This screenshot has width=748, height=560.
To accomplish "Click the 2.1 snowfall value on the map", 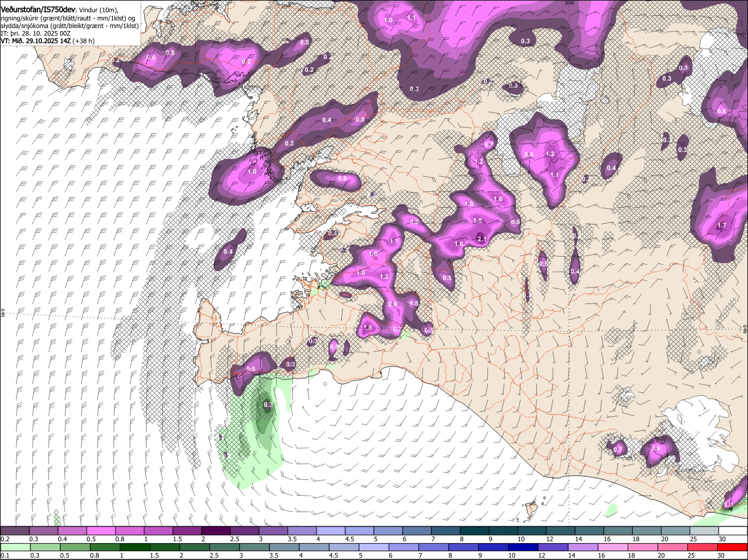I will 482,238.
